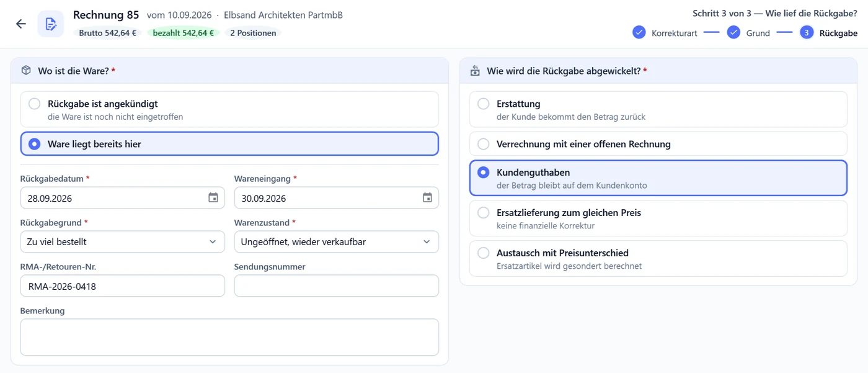The image size is (868, 373).
Task: Click the 'vom 10.09.2026' invoice date
Action: [x=179, y=15]
